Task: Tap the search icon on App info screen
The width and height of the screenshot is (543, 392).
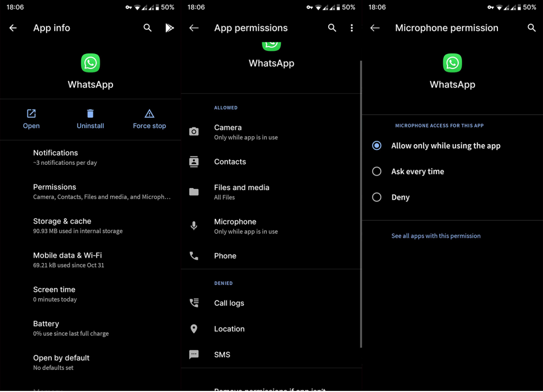Action: 147,28
